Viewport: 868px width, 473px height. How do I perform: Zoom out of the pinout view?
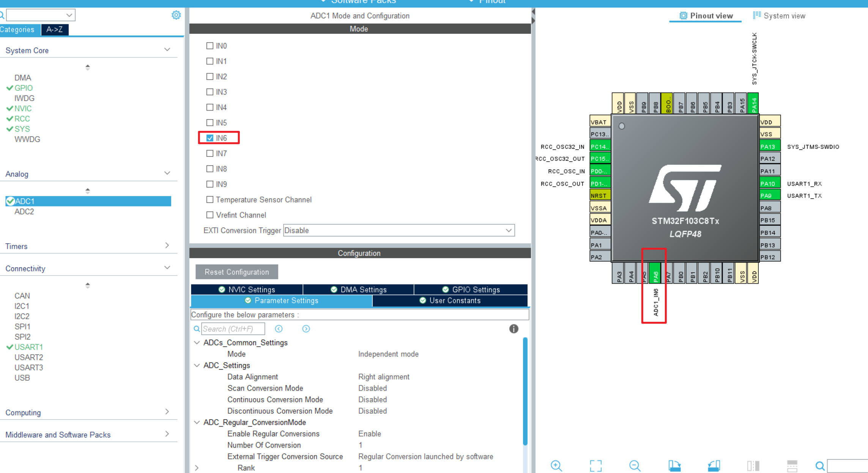point(635,465)
